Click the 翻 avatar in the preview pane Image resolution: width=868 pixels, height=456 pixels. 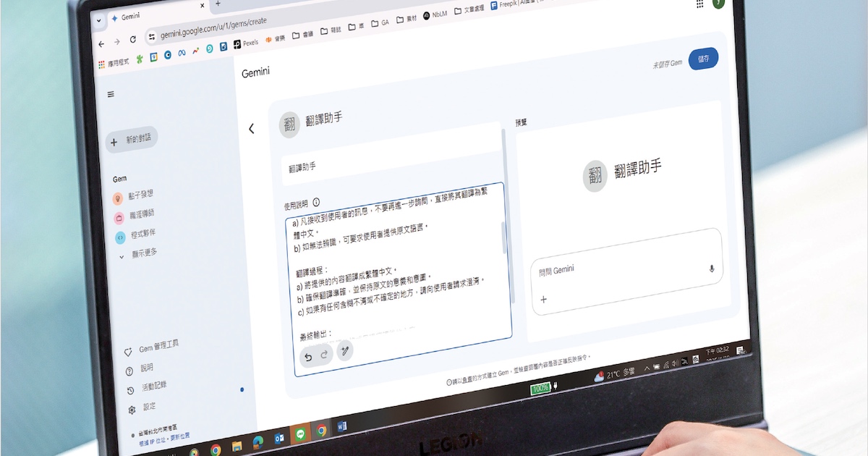595,176
